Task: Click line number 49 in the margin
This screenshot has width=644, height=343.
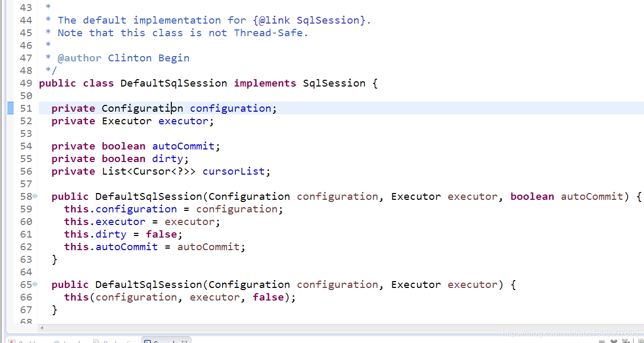Action: pyautogui.click(x=26, y=83)
